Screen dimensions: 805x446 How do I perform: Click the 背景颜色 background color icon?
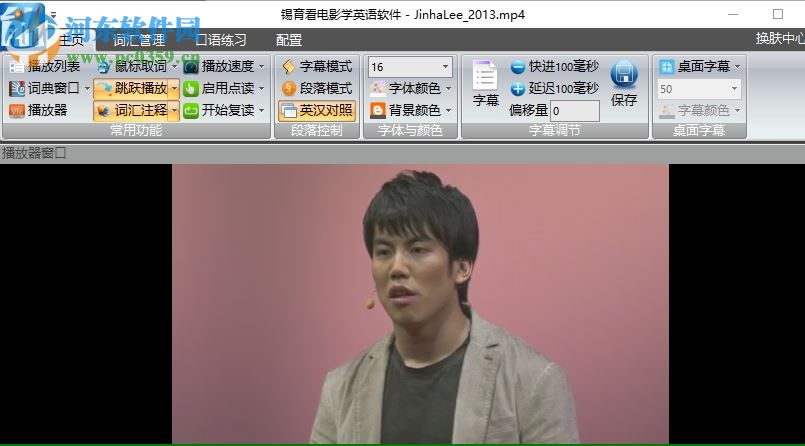click(378, 110)
